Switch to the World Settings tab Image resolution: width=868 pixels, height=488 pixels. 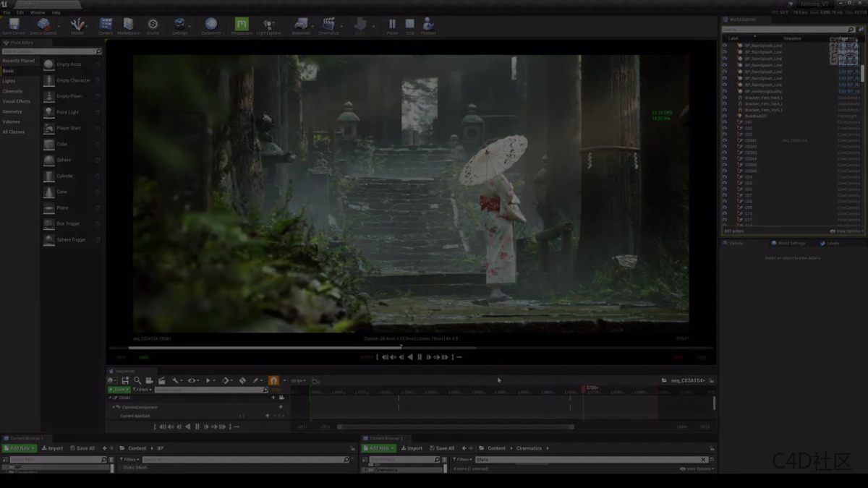[791, 243]
